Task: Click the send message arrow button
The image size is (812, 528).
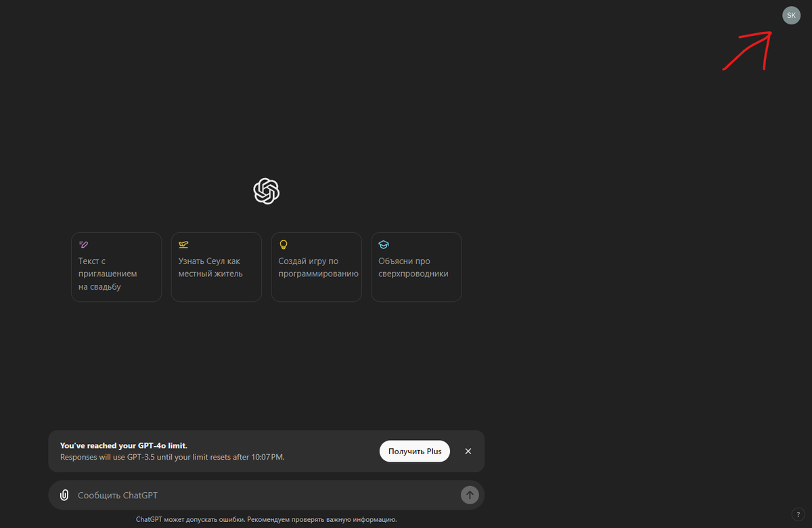Action: 470,495
